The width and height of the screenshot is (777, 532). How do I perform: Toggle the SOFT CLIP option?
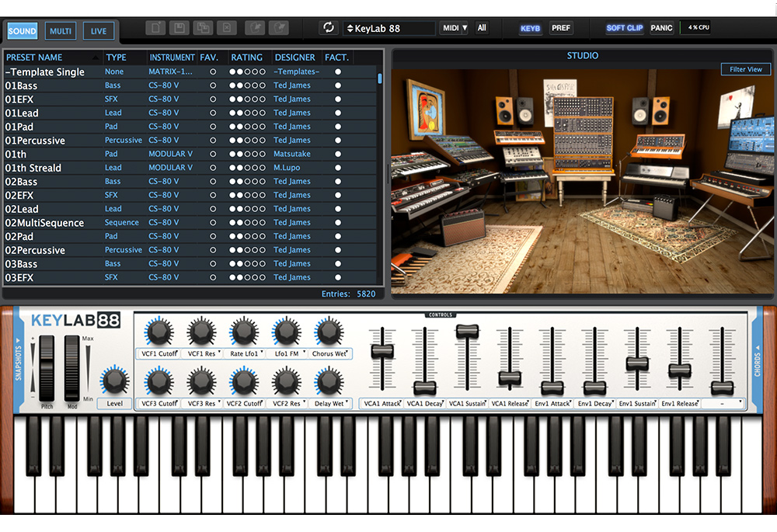[x=625, y=28]
